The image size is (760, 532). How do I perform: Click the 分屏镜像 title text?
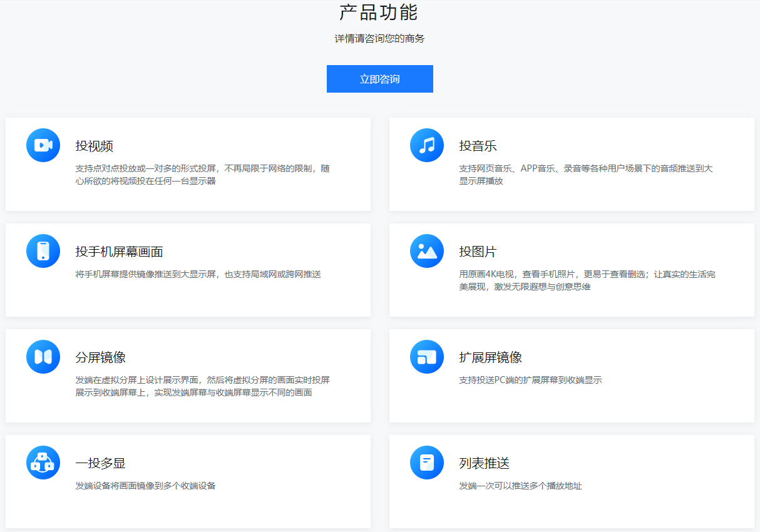[101, 358]
